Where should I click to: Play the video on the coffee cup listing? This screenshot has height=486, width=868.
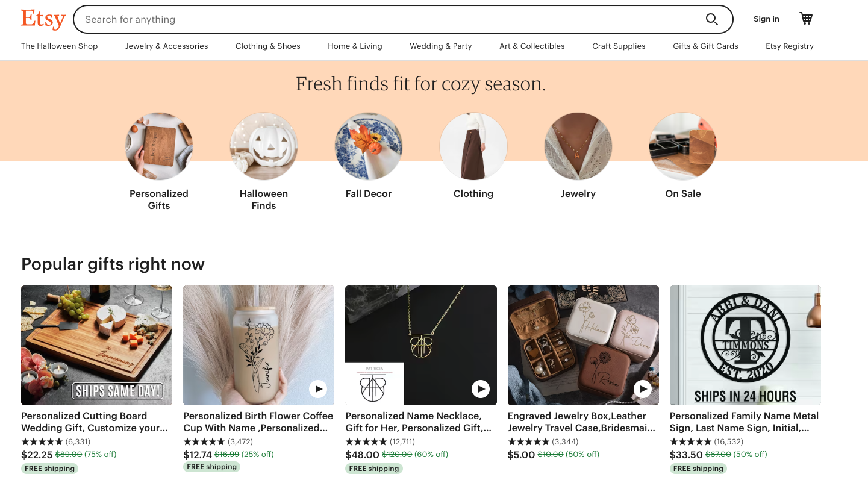click(x=317, y=389)
